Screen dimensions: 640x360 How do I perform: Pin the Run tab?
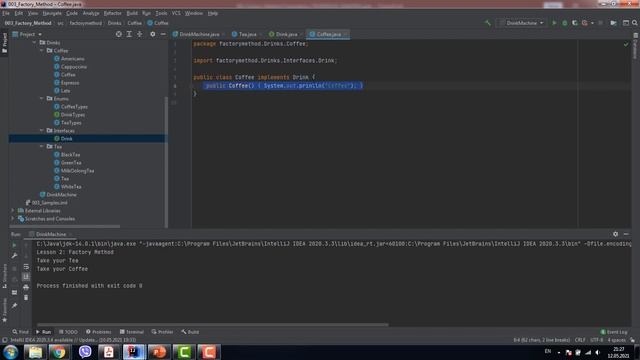pos(14,305)
